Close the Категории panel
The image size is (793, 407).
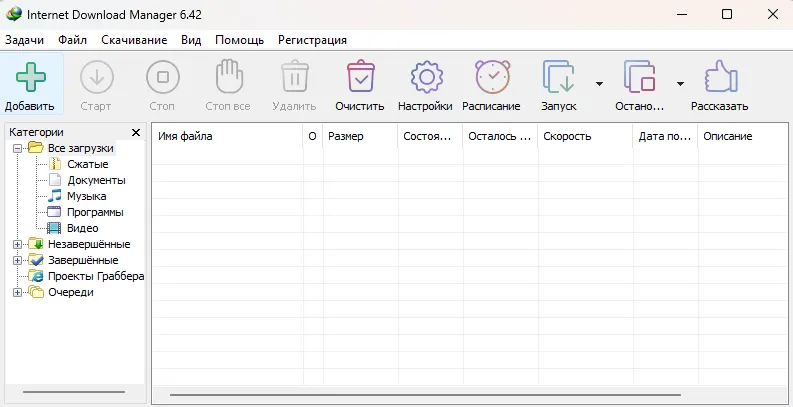136,132
